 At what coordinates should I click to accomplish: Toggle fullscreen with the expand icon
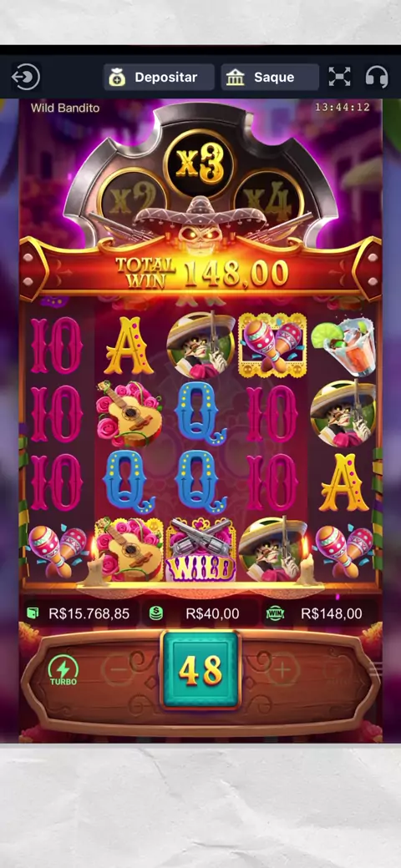coord(339,77)
